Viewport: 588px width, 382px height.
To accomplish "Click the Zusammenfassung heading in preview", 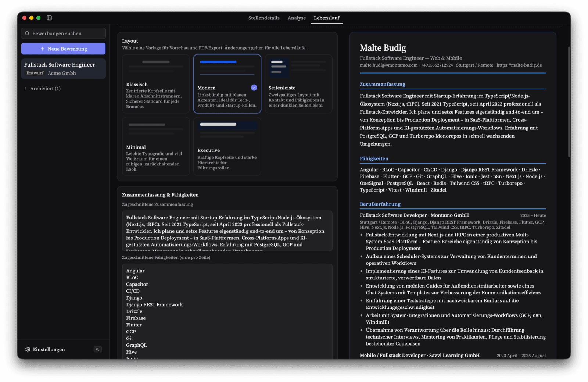I will click(x=382, y=84).
